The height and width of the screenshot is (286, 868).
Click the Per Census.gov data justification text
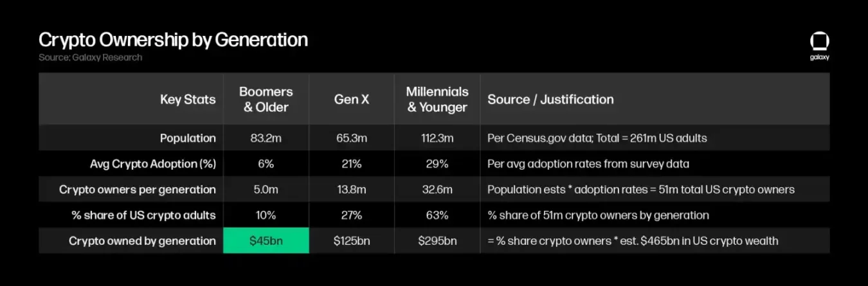click(x=597, y=138)
